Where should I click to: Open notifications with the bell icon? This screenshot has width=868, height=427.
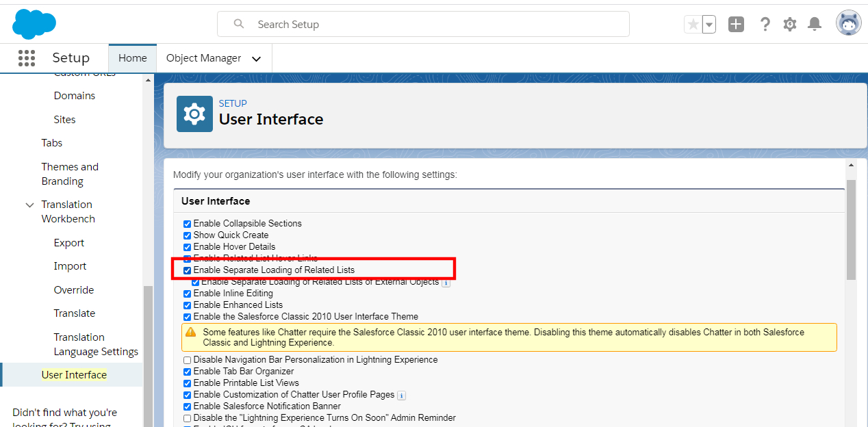pyautogui.click(x=814, y=23)
